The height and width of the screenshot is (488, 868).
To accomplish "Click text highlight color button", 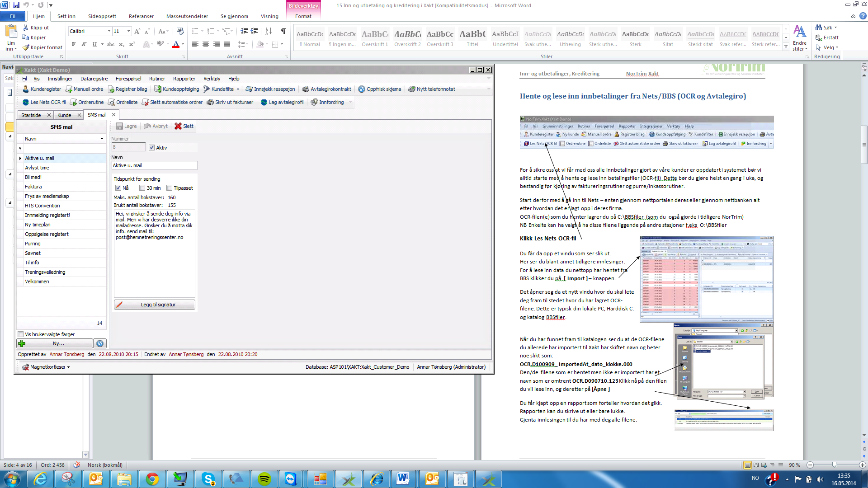I will coord(160,44).
